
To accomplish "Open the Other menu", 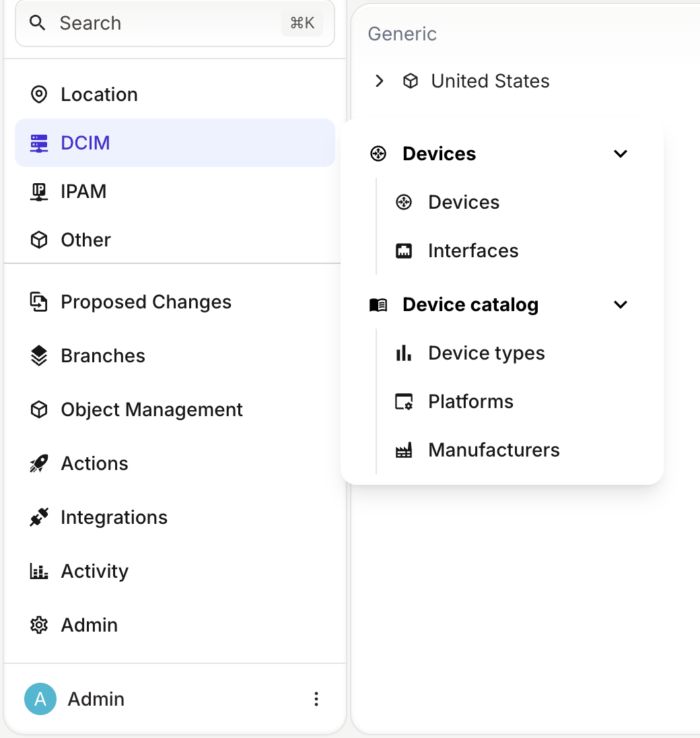I will [x=175, y=240].
